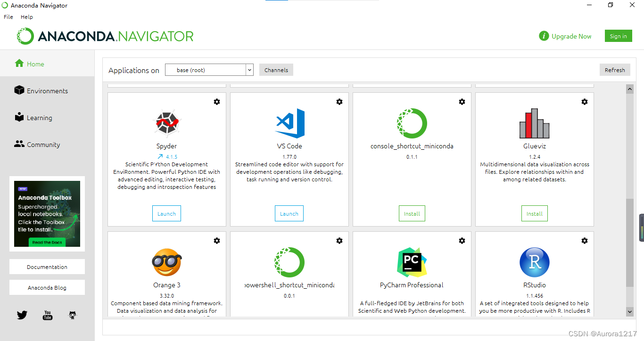Screen dimensions: 644x341
Task: Install console_shortcut_miniconda
Action: coord(412,213)
